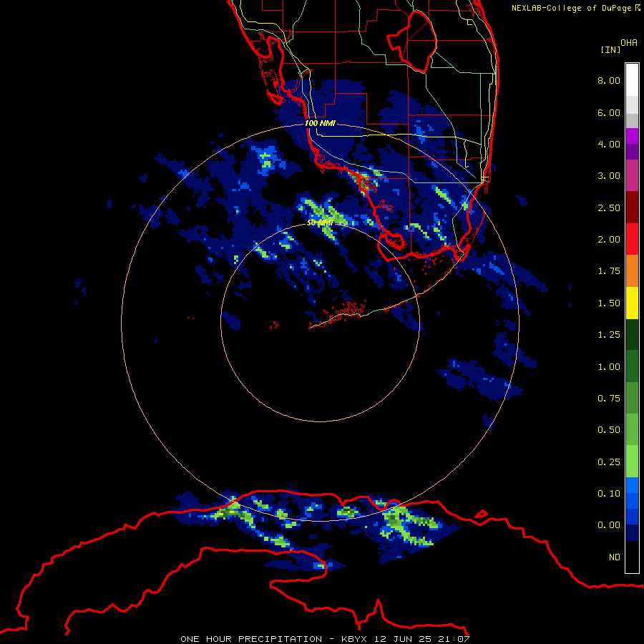Click the One Hour Precipitation KBYX title text
The image size is (644, 644).
[325, 639]
